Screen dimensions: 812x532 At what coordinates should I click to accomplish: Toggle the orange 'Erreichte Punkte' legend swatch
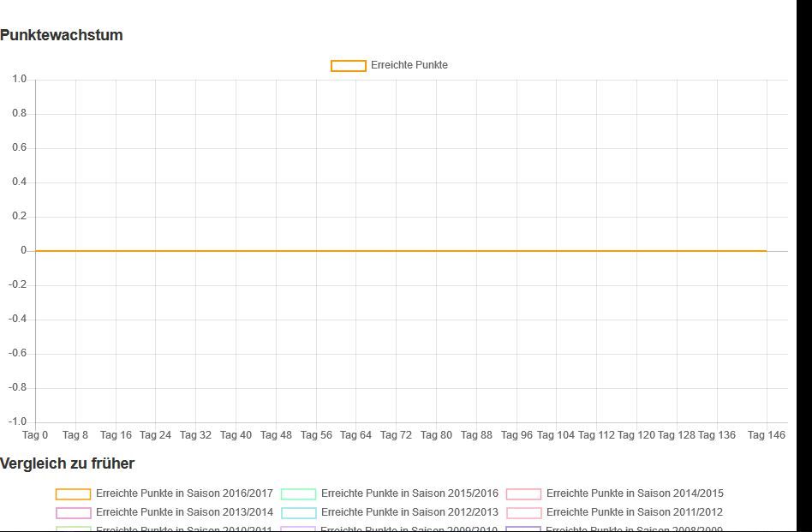[348, 66]
